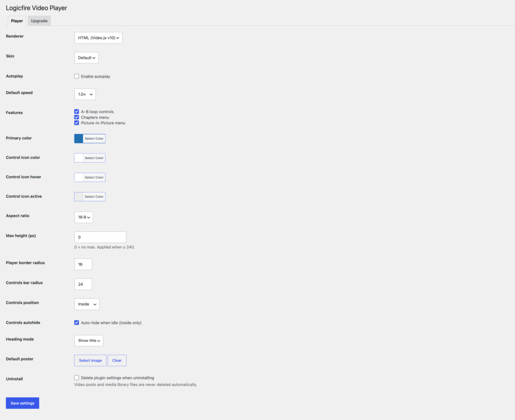Click the blue Primary color swatch

(x=79, y=139)
